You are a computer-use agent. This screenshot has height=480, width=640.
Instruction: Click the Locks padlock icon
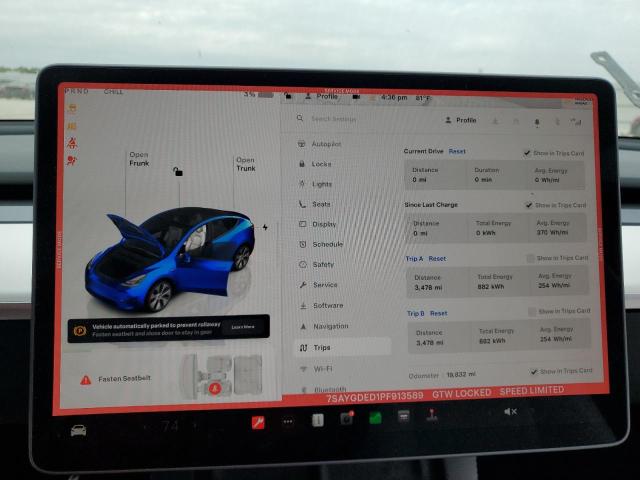[x=302, y=164]
